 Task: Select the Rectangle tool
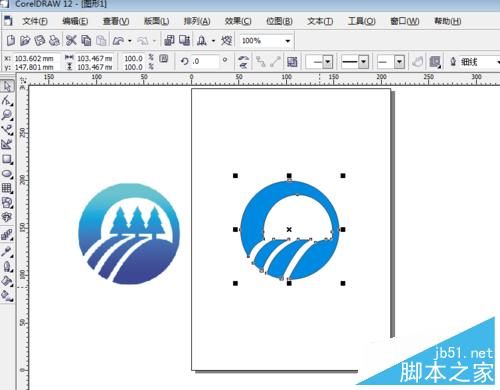click(x=7, y=159)
